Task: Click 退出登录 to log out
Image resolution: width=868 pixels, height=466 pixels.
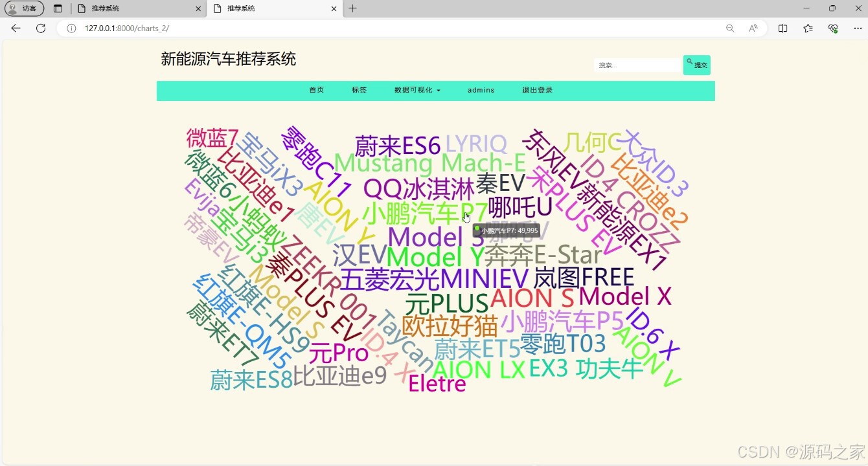Action: [x=536, y=91]
